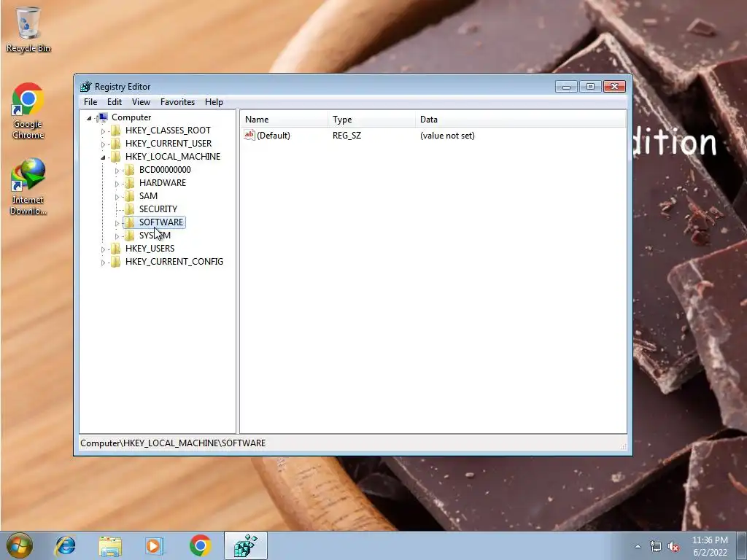Click the status bar registry path
747x560 pixels.
tap(173, 443)
